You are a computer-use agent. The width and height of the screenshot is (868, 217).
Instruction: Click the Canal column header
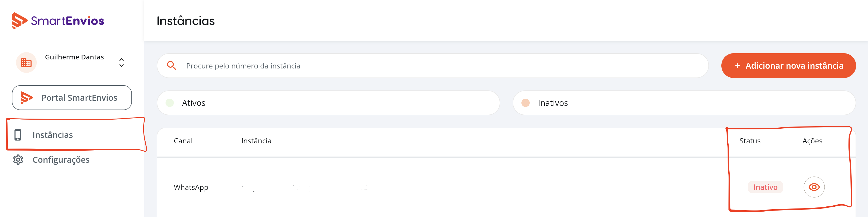[x=183, y=141]
